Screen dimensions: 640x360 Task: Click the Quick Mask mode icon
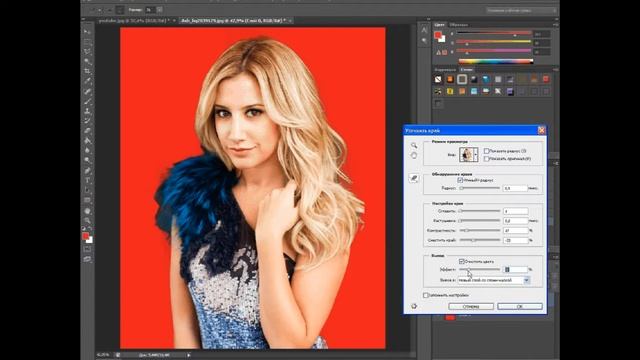(x=87, y=249)
